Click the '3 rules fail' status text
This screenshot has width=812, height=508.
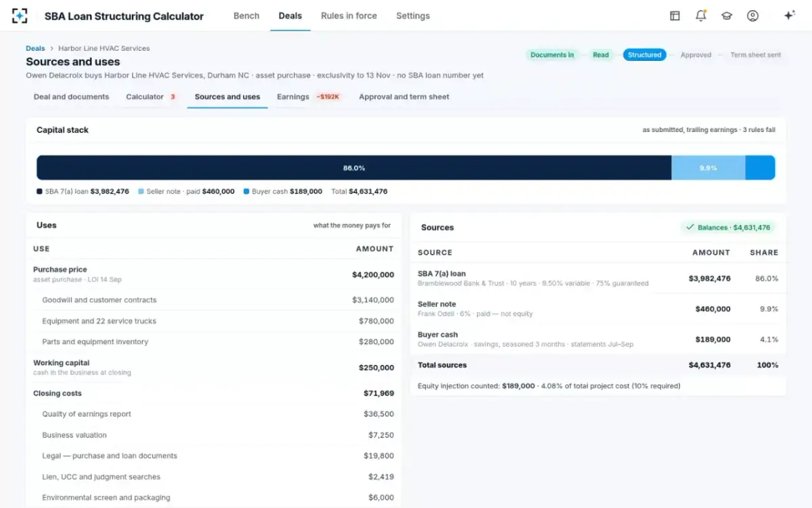click(759, 130)
